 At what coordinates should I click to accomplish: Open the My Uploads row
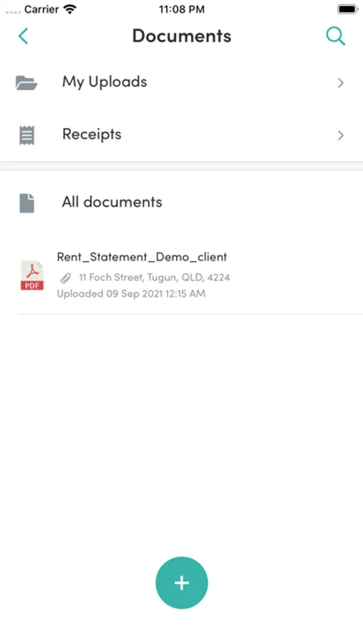(181, 82)
